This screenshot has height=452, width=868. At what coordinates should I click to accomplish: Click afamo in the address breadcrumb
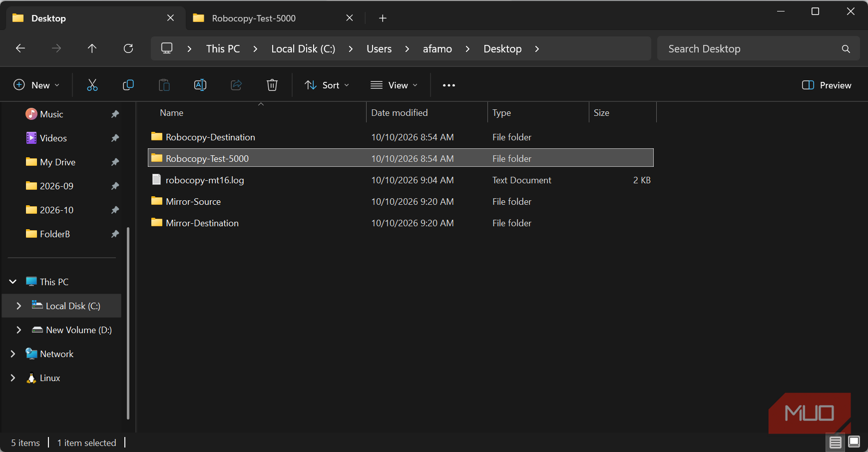437,49
